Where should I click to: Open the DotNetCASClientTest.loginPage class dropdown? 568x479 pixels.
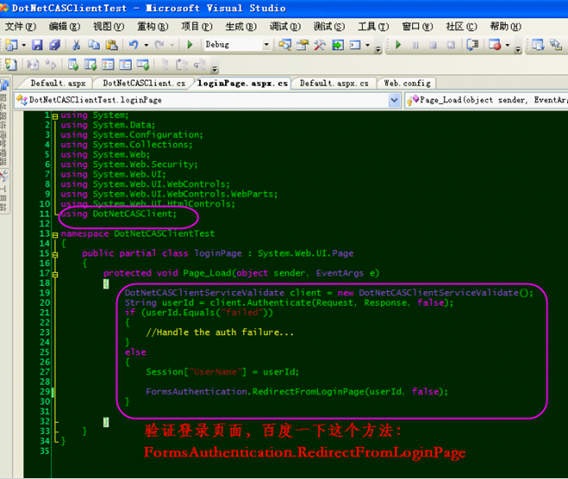click(394, 100)
